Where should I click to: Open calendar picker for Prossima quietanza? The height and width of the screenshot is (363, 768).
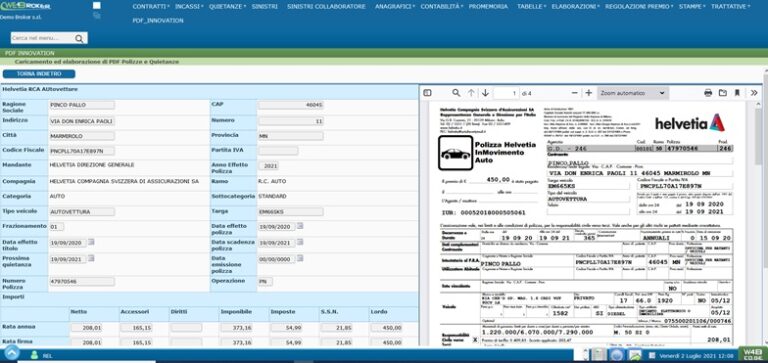click(x=91, y=258)
